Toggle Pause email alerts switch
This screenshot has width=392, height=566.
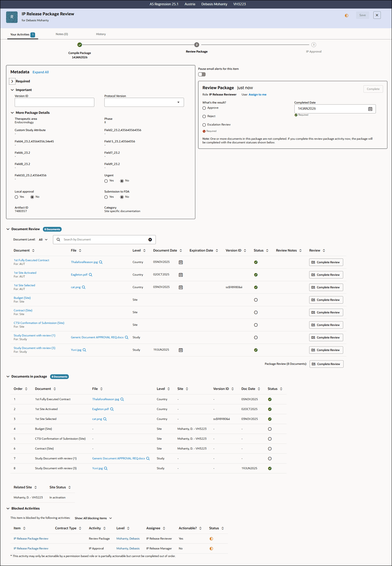(x=202, y=74)
